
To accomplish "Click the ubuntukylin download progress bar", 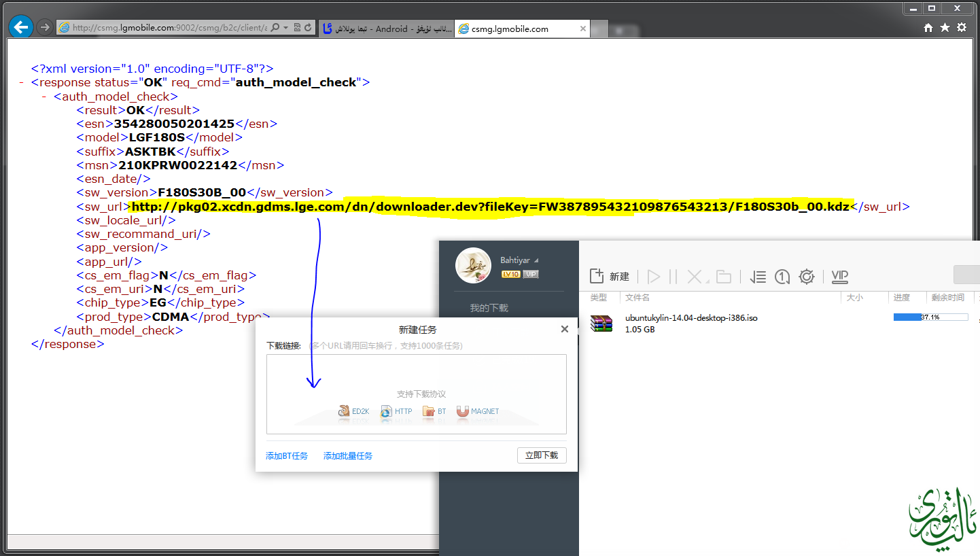I will [930, 317].
